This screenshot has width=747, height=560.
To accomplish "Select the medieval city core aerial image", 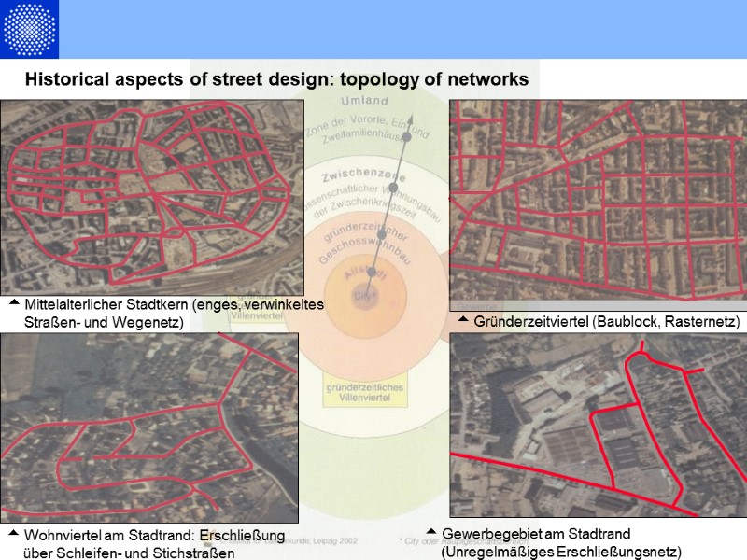I will coord(152,197).
